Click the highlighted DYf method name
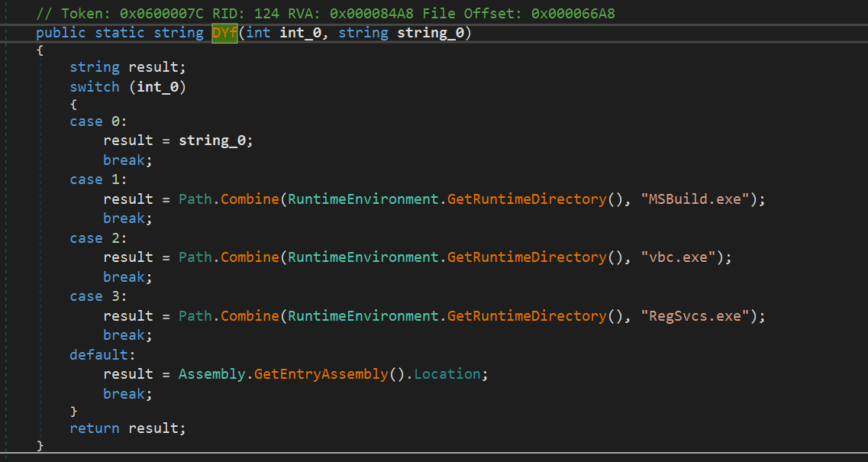Viewport: 868px width, 462px height. (224, 34)
